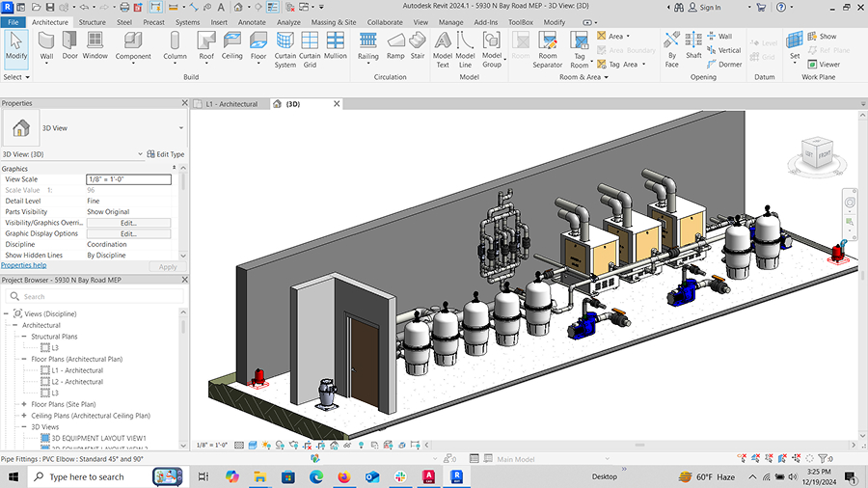Click the Save icon in quick access toolbar
Image resolution: width=868 pixels, height=488 pixels.
coord(50,7)
